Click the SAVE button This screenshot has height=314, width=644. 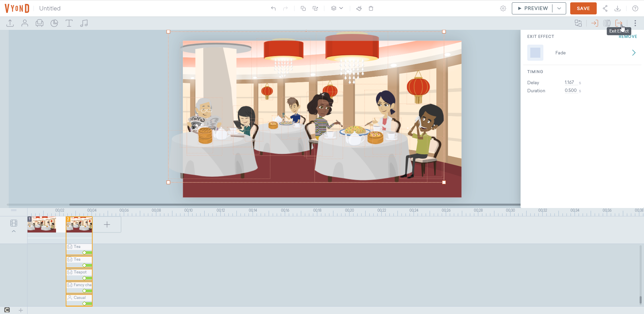(583, 8)
